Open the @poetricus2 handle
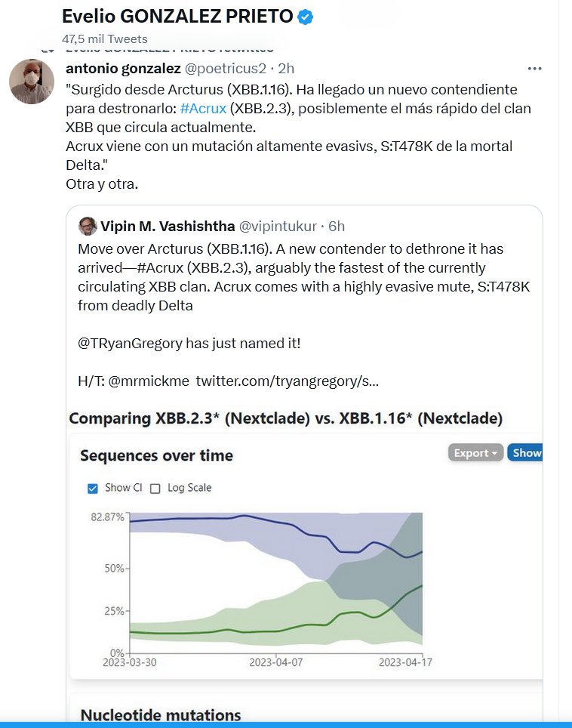This screenshot has width=572, height=728. [226, 69]
